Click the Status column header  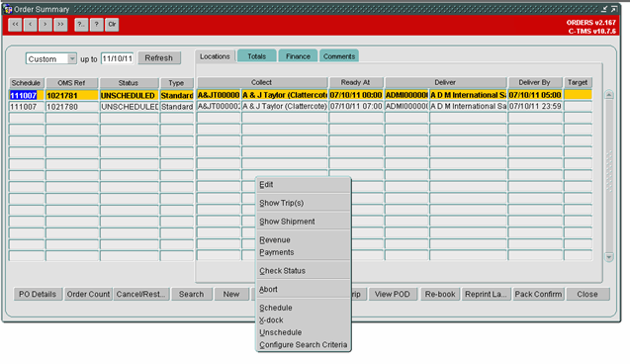[129, 83]
